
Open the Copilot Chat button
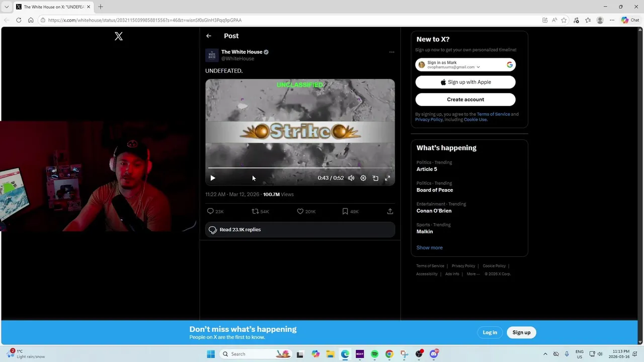click(x=630, y=20)
